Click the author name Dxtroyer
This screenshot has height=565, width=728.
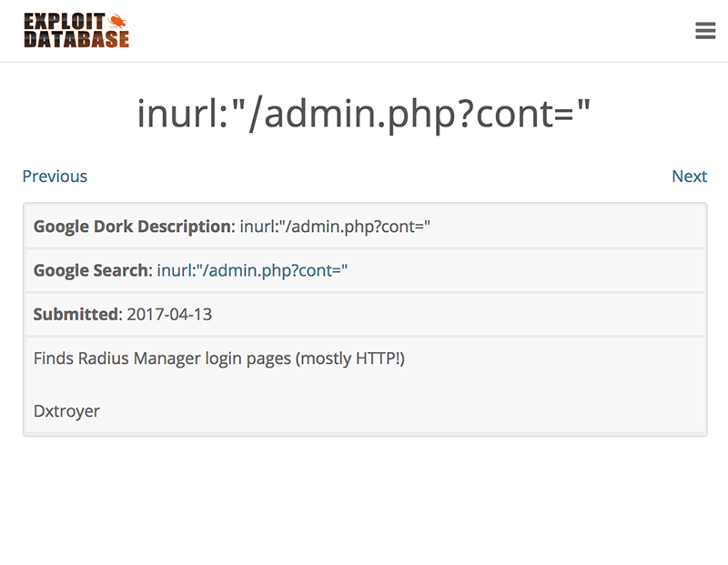click(x=67, y=411)
